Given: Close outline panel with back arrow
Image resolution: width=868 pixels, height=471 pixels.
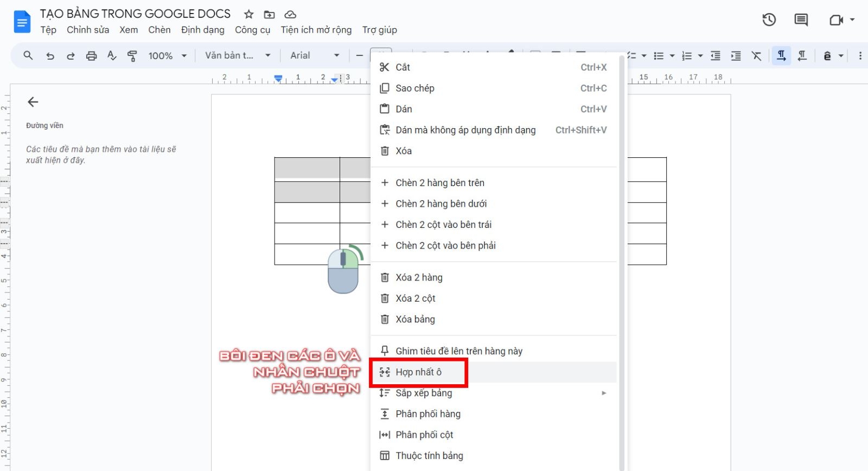Looking at the screenshot, I should pos(33,102).
